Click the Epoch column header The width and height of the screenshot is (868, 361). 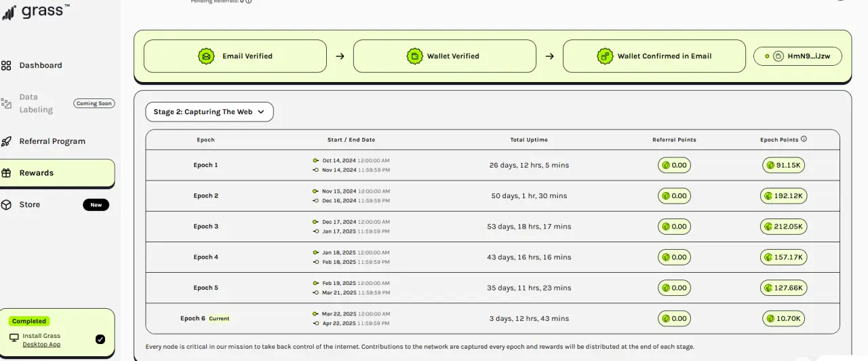205,140
